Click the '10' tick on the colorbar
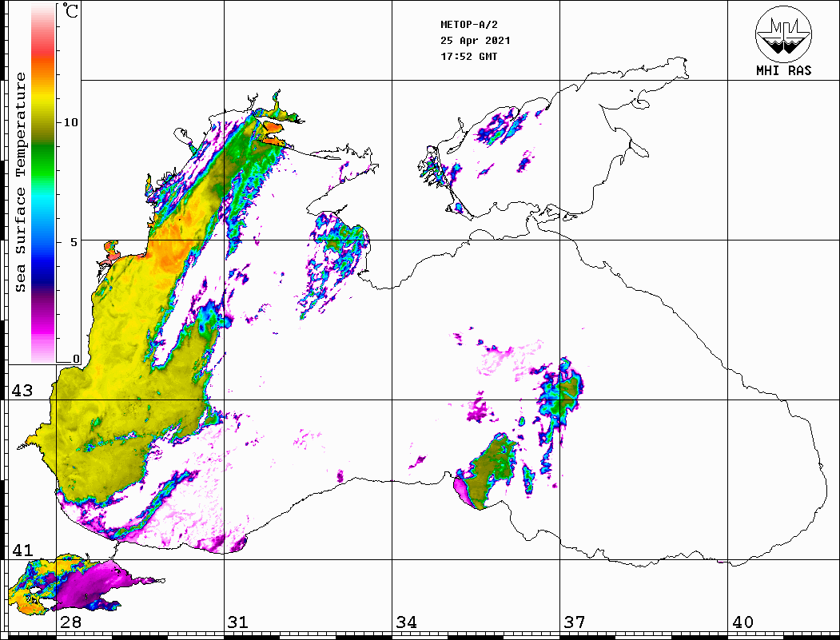 pyautogui.click(x=70, y=122)
